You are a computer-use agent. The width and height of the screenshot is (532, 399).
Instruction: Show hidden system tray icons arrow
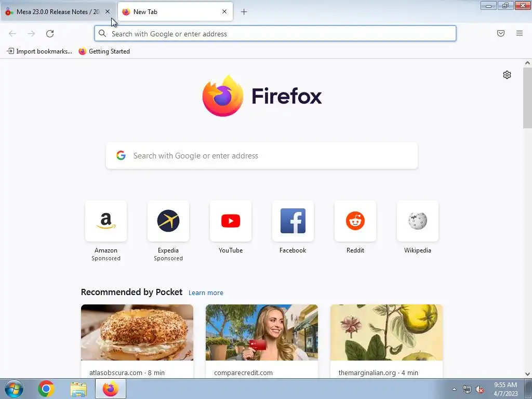click(454, 389)
